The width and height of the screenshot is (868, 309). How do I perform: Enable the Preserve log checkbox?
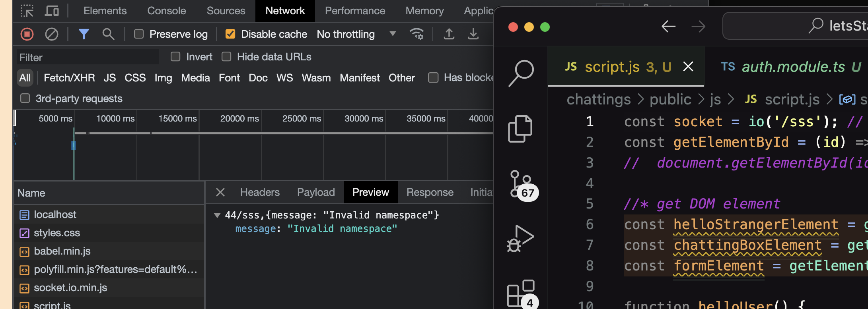(x=139, y=34)
